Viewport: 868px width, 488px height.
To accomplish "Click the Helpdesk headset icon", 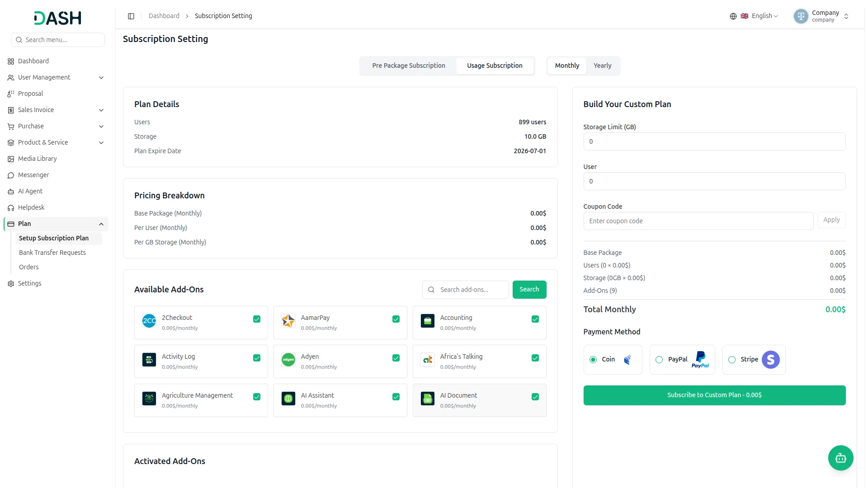I will [11, 208].
